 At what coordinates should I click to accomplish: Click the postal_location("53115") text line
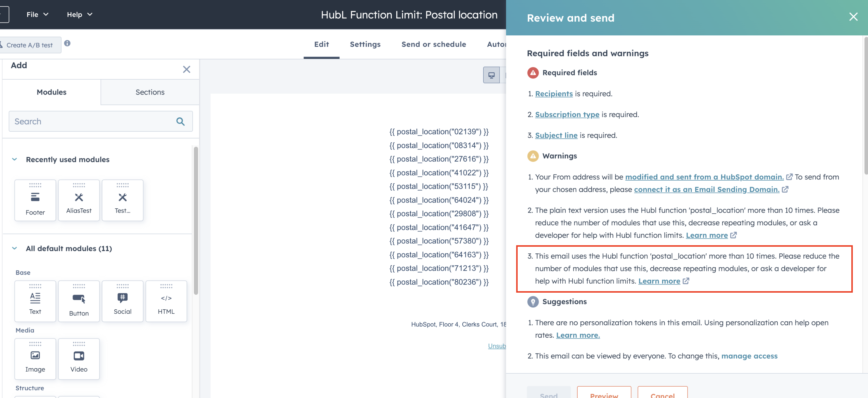point(439,186)
